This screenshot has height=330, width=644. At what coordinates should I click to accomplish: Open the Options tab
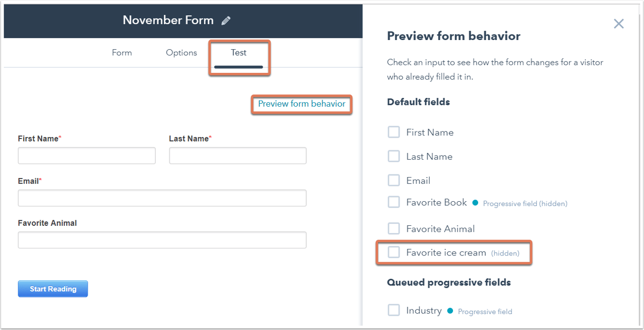click(181, 53)
